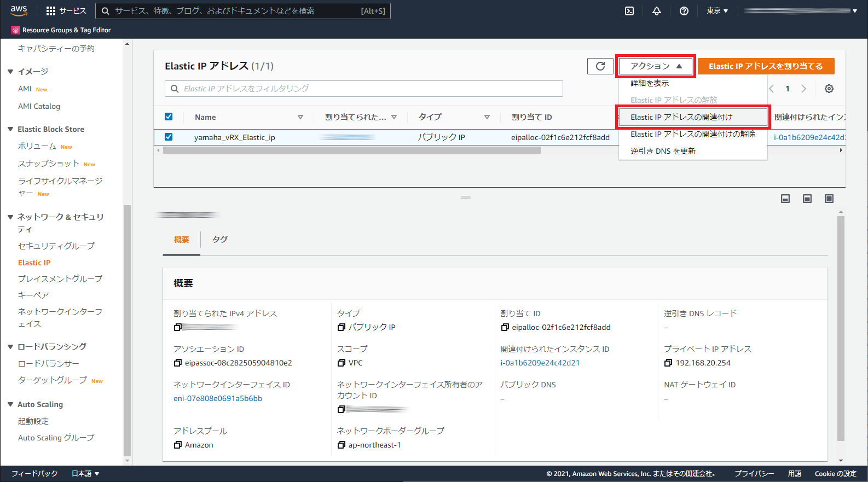Toggle the select-all checkbox in table header
Image resolution: width=868 pixels, height=482 pixels.
pos(169,117)
